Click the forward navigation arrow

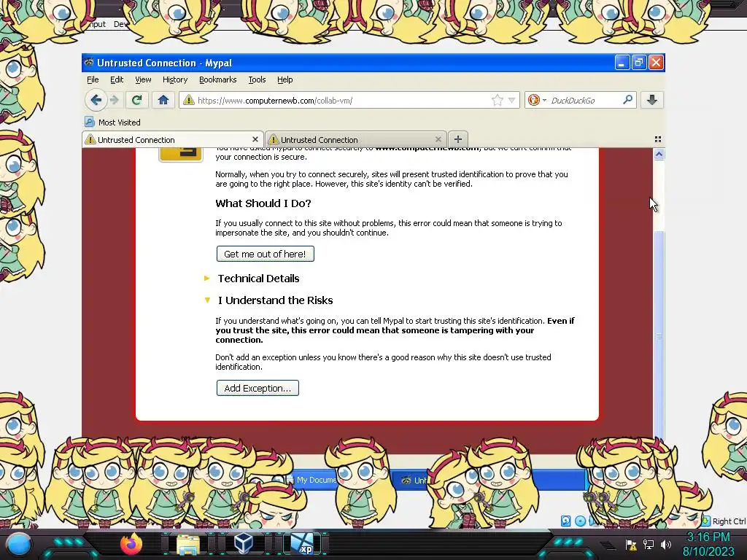(115, 100)
